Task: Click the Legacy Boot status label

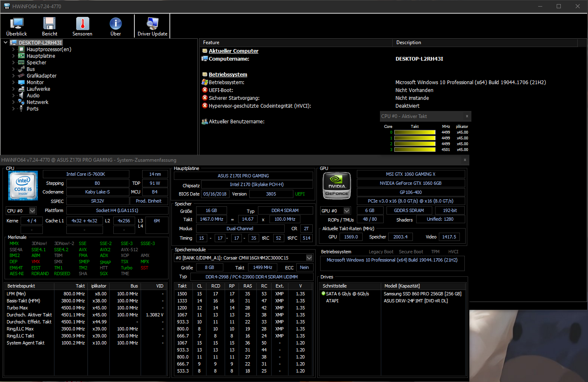Action: coord(381,252)
